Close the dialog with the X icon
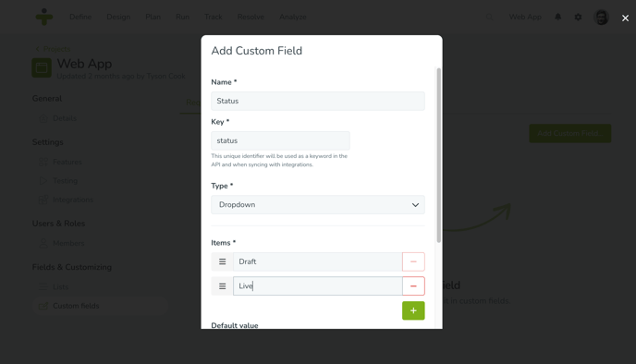The image size is (636, 364). [x=625, y=18]
